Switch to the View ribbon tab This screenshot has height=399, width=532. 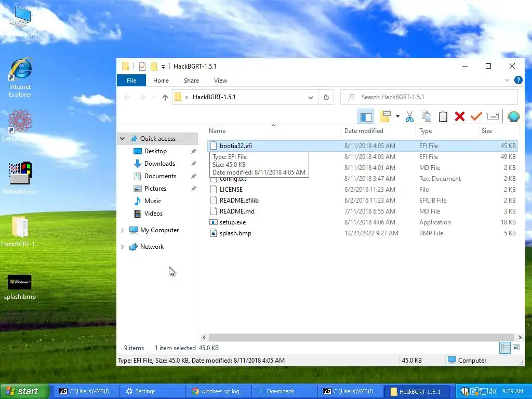pos(220,81)
